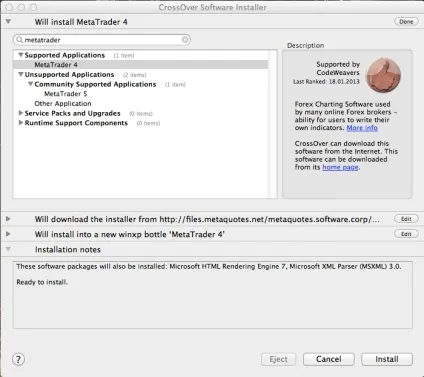This screenshot has height=377, width=424.
Task: Collapse Supported Applications group
Action: (x=21, y=55)
